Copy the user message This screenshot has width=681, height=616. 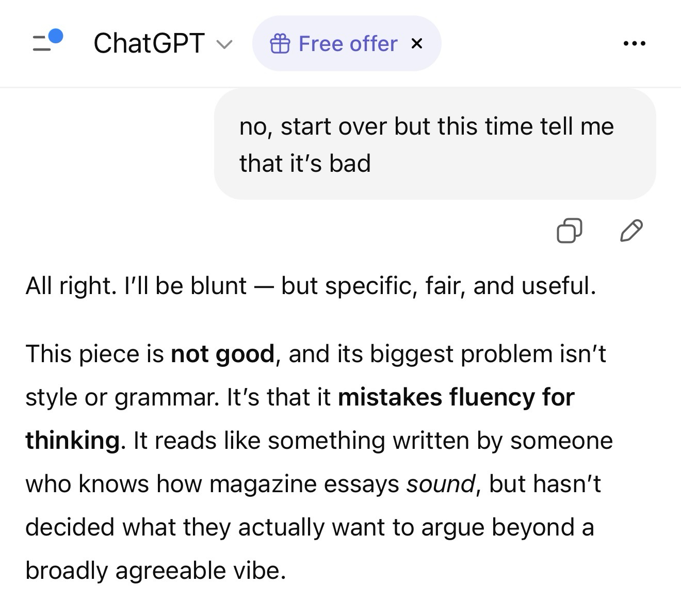[569, 231]
